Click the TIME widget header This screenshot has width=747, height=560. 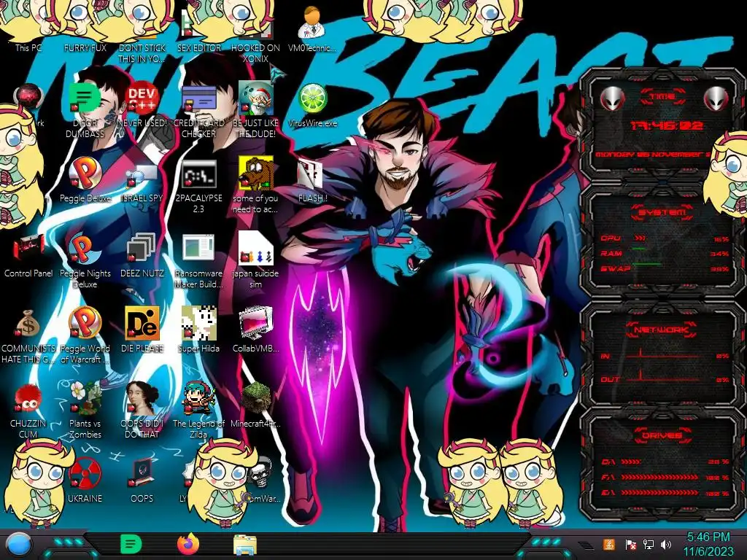pos(662,97)
